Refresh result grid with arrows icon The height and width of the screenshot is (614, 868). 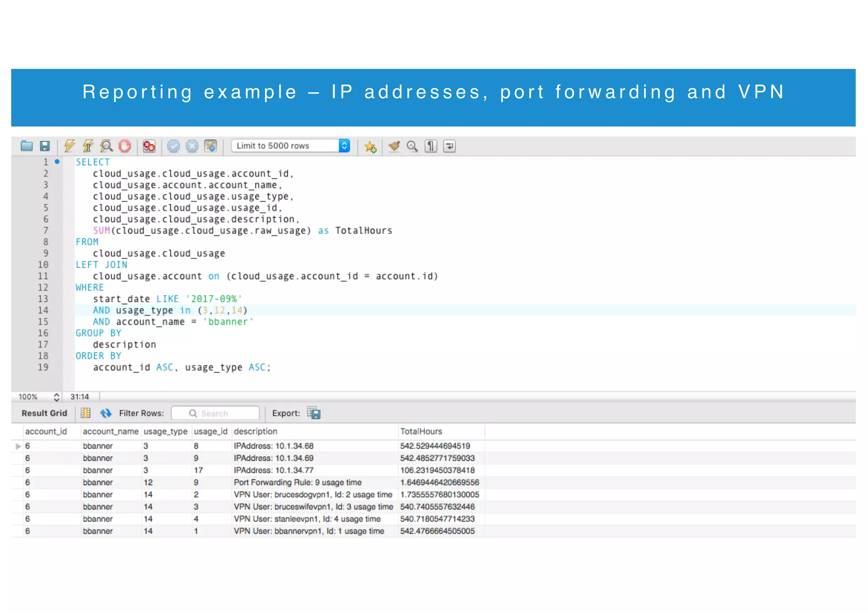(106, 413)
